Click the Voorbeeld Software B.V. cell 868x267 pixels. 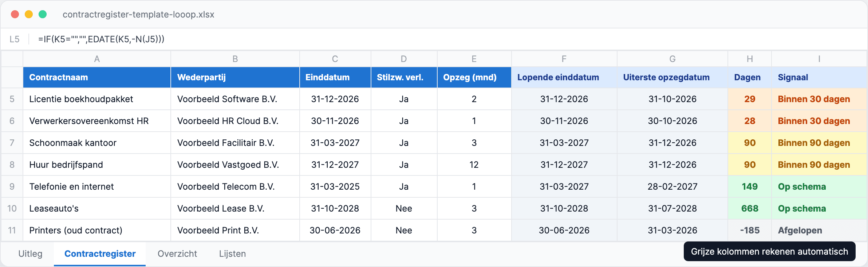[235, 99]
